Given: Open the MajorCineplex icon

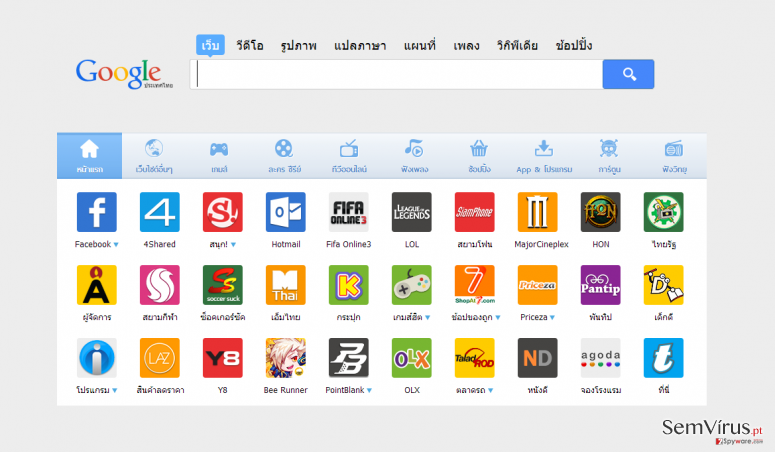Looking at the screenshot, I should (x=537, y=212).
